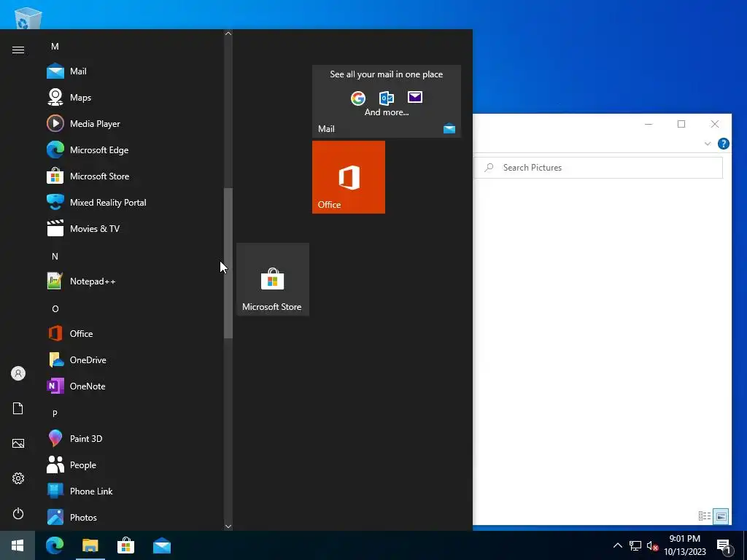
Task: Open Settings gear in Start sidebar
Action: pyautogui.click(x=18, y=478)
